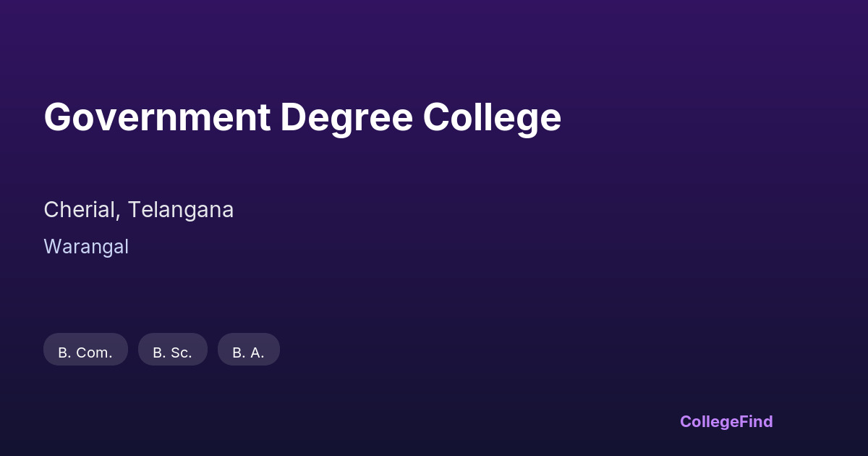
Task: Choose the B. A. course tag
Action: coord(248,351)
